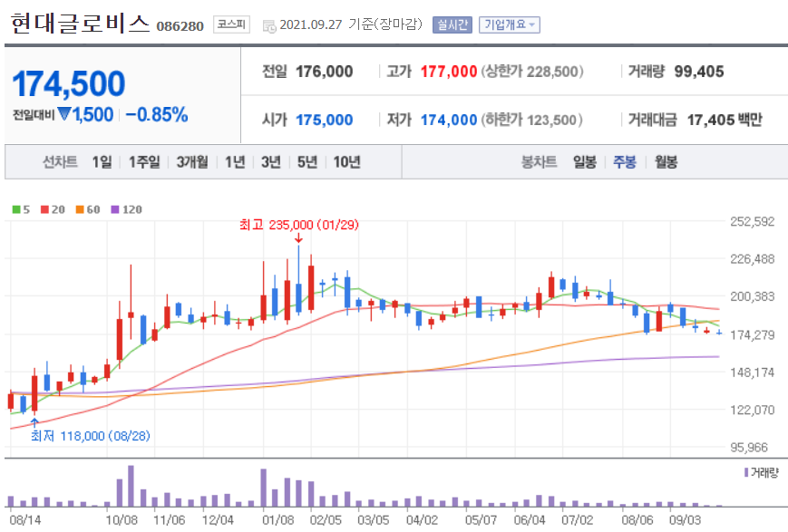Click the 10/08 date axis label
Image resolution: width=788 pixels, height=532 pixels.
click(122, 519)
